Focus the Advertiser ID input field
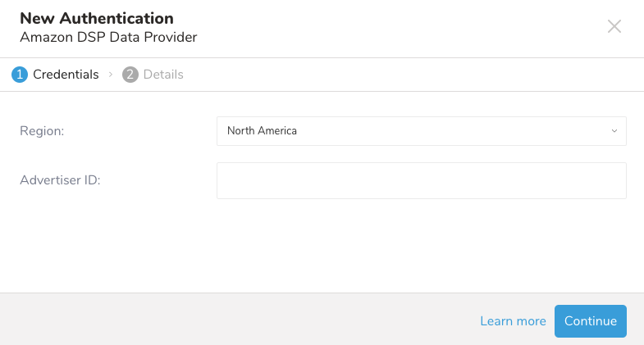 421,180
